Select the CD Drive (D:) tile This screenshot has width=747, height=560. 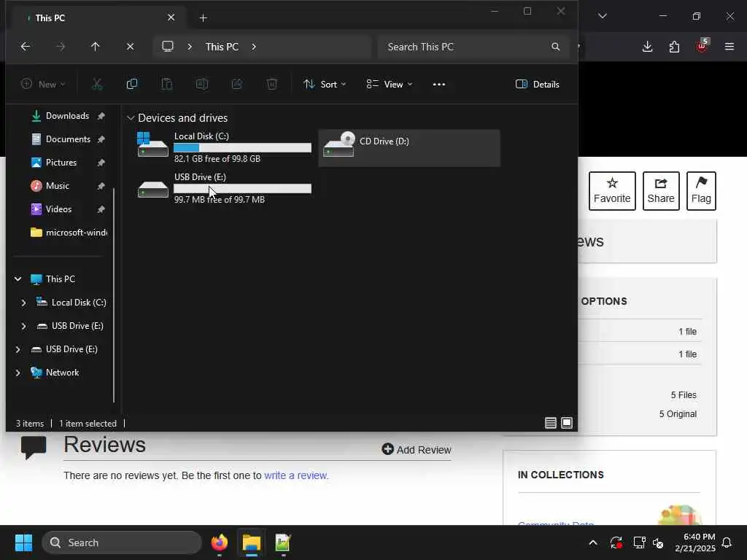409,147
